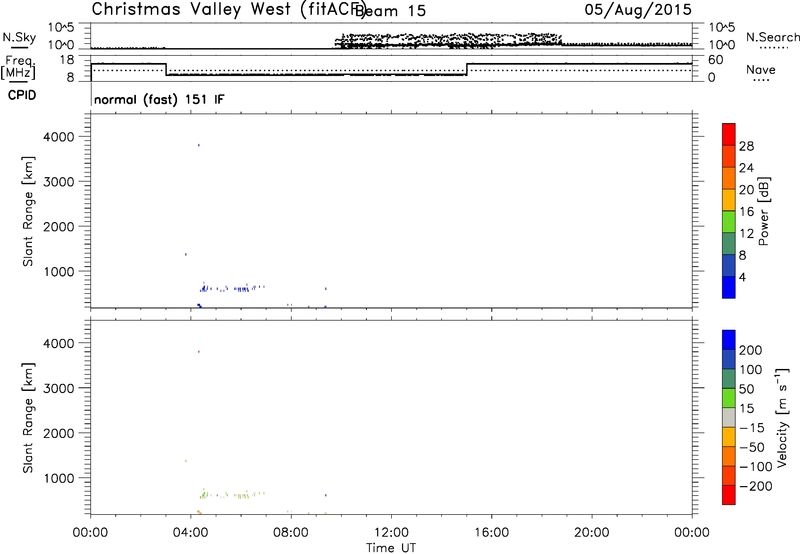The width and height of the screenshot is (800, 554).
Task: Click the '12:00' time tick label
Action: click(x=391, y=533)
